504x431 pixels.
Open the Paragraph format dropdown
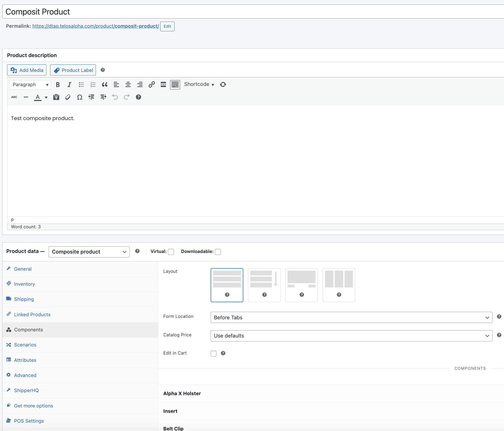[30, 85]
